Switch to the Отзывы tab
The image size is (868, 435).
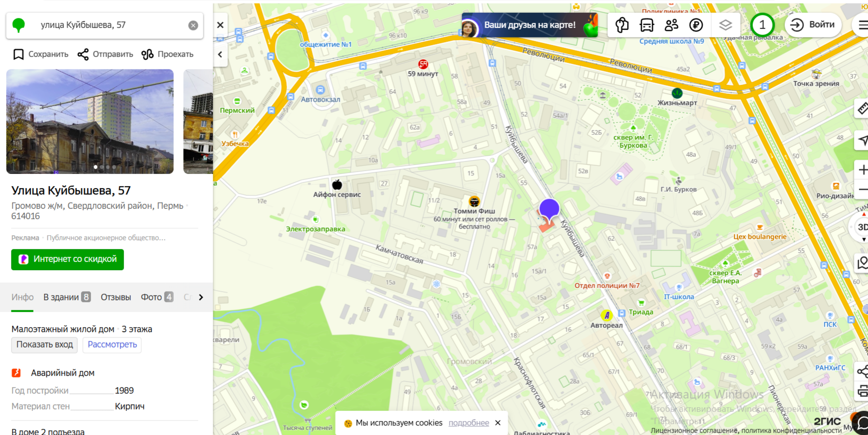pos(116,297)
